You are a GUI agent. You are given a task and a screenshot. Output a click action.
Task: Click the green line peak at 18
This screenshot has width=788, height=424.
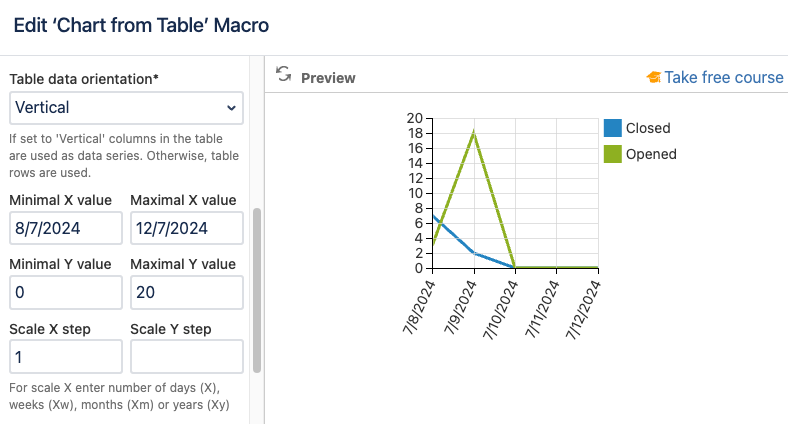pyautogui.click(x=474, y=133)
